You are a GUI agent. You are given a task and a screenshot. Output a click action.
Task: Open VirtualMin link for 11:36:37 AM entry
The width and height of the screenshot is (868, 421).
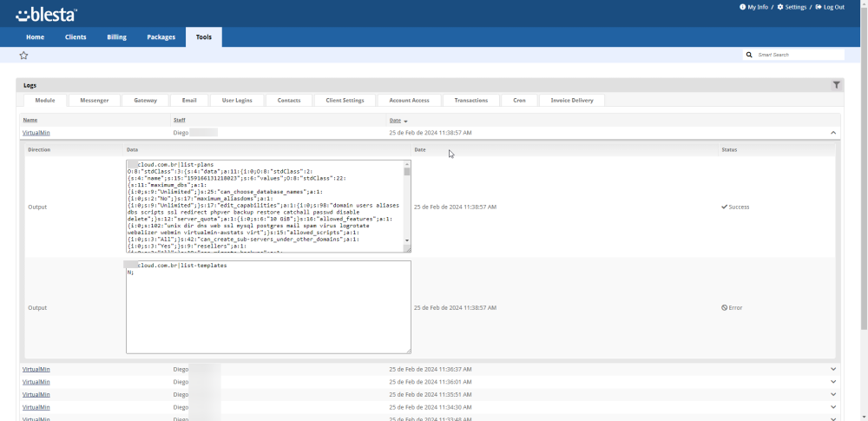point(36,369)
